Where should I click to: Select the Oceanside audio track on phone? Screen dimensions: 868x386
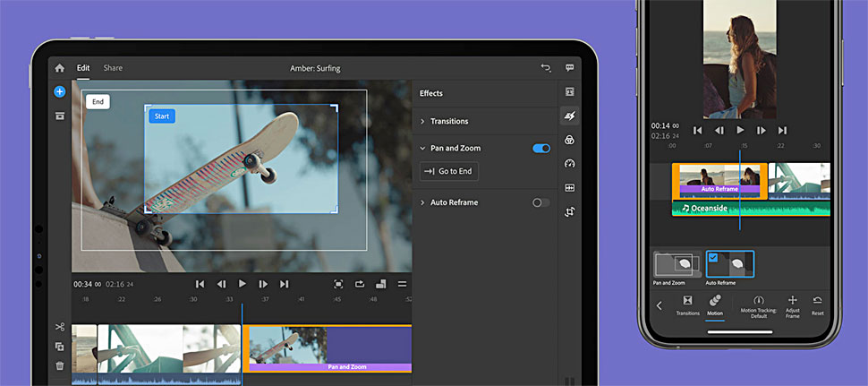pyautogui.click(x=751, y=209)
